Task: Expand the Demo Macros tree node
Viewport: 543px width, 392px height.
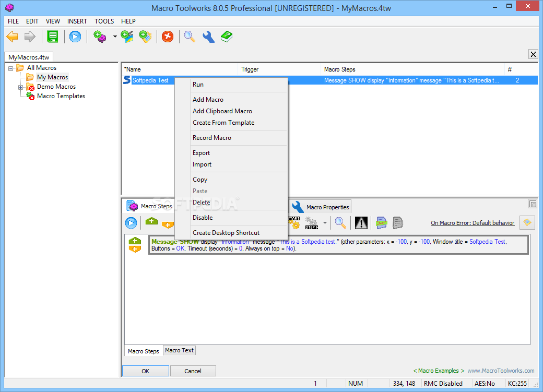Action: [20, 87]
